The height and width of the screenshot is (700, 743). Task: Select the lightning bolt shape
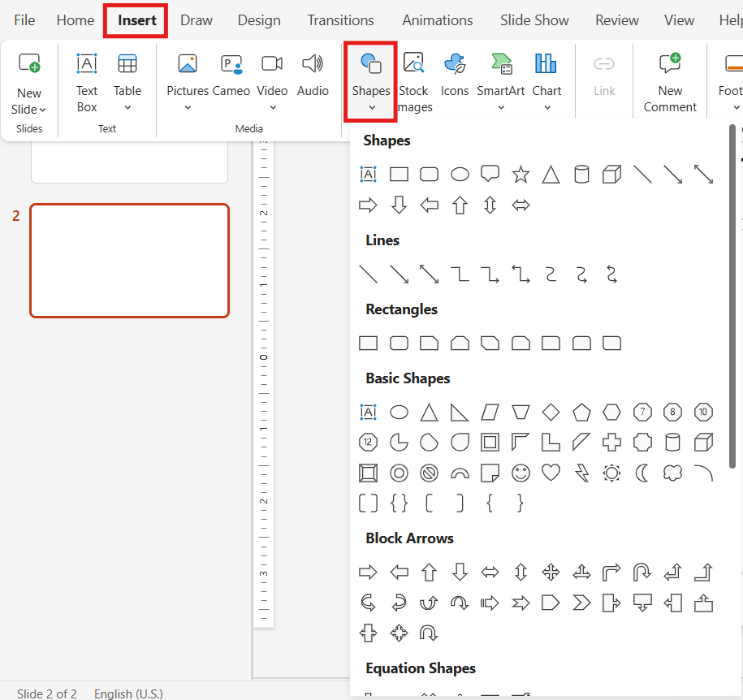pos(581,473)
